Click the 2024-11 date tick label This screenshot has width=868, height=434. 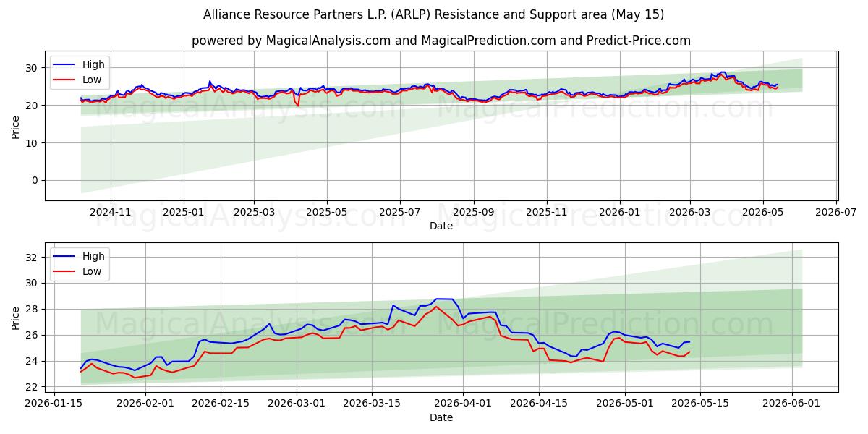click(111, 212)
